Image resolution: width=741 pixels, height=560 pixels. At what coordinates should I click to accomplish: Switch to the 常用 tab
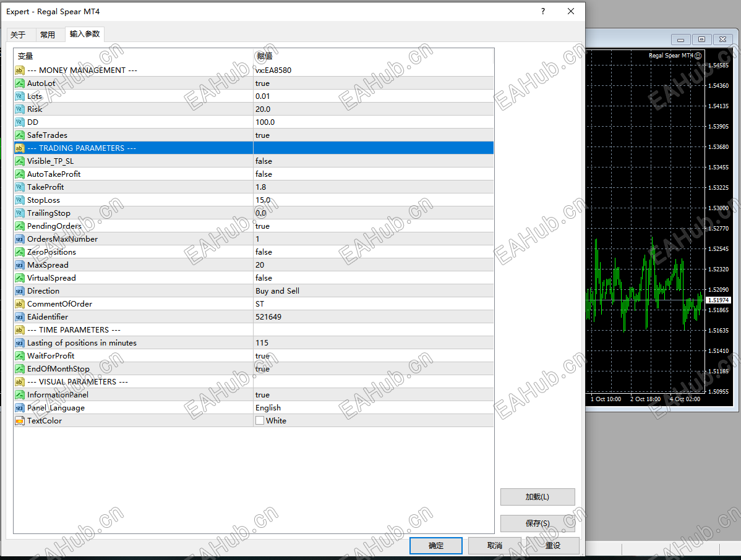click(x=48, y=35)
